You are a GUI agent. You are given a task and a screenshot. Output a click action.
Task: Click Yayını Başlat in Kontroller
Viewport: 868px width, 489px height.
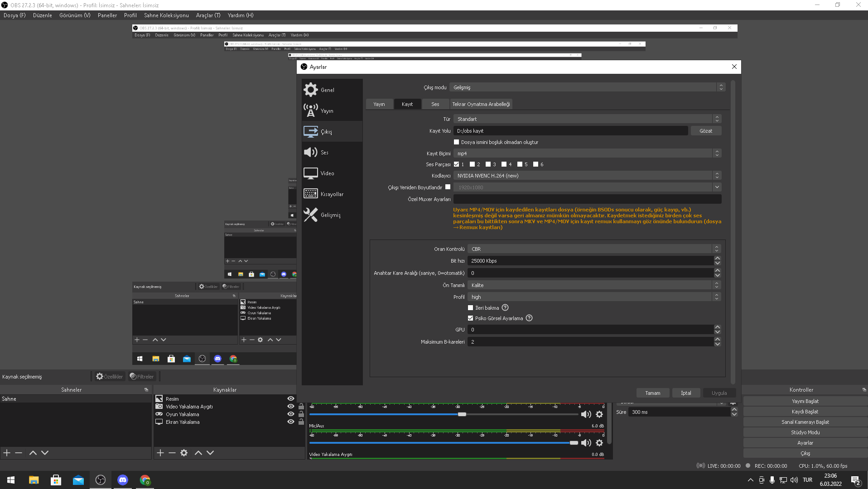805,401
